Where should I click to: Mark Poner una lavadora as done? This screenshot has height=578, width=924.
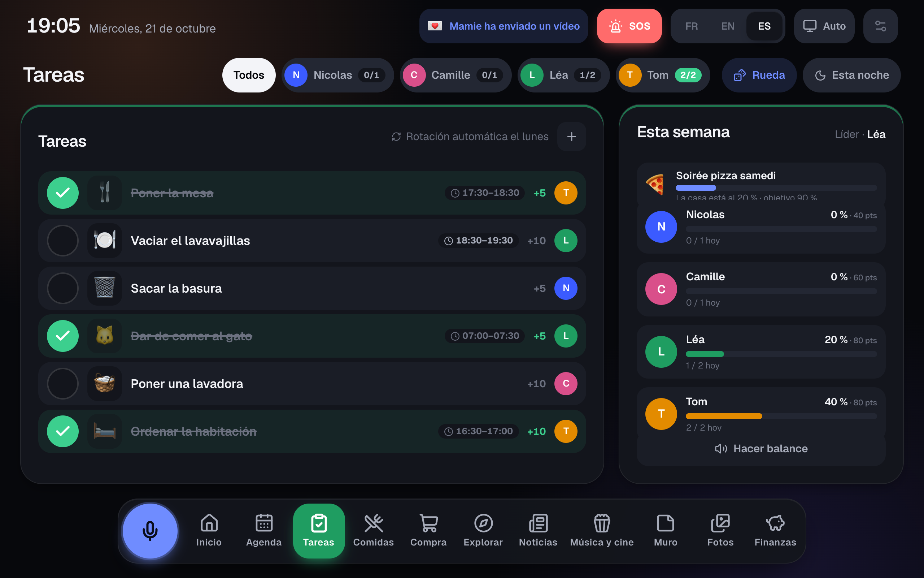(62, 383)
